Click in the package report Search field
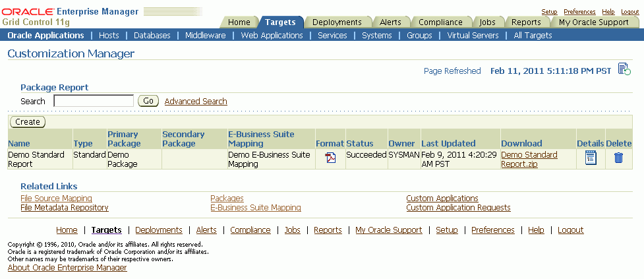 (x=94, y=101)
